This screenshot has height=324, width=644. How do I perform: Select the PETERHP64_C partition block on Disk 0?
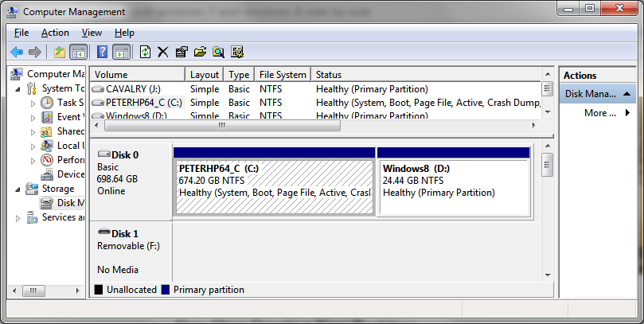pyautogui.click(x=275, y=187)
